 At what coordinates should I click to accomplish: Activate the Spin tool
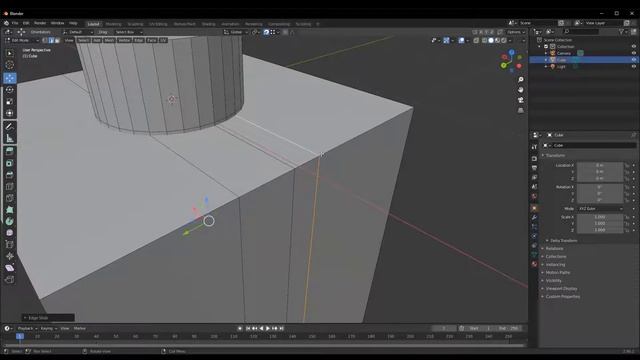pos(9,221)
